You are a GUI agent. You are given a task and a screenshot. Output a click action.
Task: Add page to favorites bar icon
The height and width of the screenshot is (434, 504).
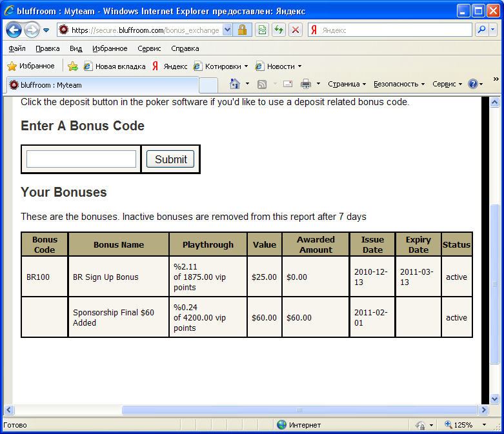pyautogui.click(x=73, y=66)
